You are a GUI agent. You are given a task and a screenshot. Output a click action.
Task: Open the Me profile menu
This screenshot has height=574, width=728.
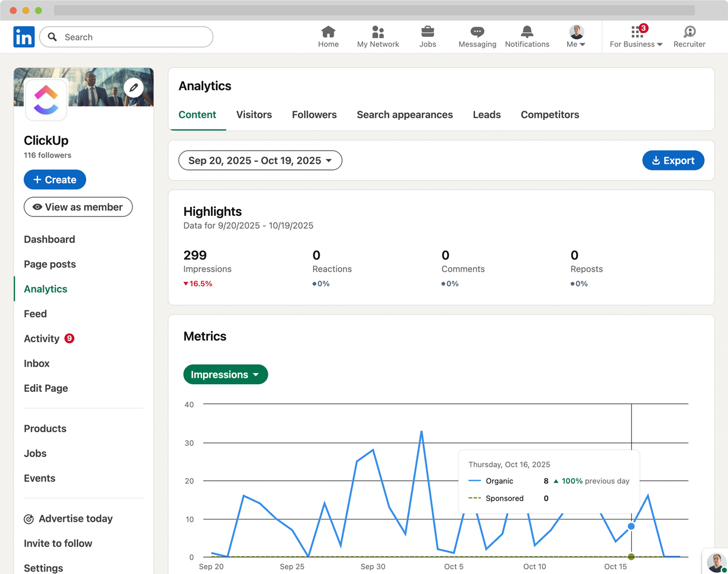(x=576, y=36)
